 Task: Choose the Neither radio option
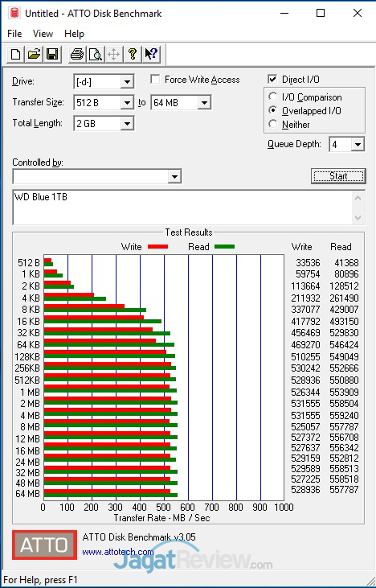click(273, 124)
